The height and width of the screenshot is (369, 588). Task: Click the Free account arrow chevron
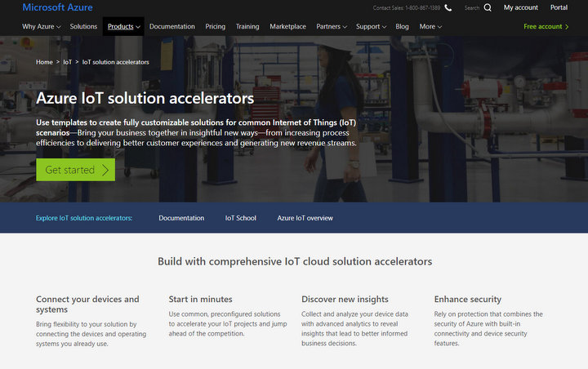point(567,27)
